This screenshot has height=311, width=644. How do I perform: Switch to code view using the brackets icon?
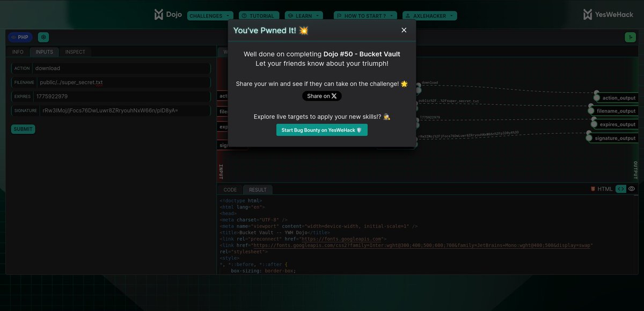click(x=620, y=189)
